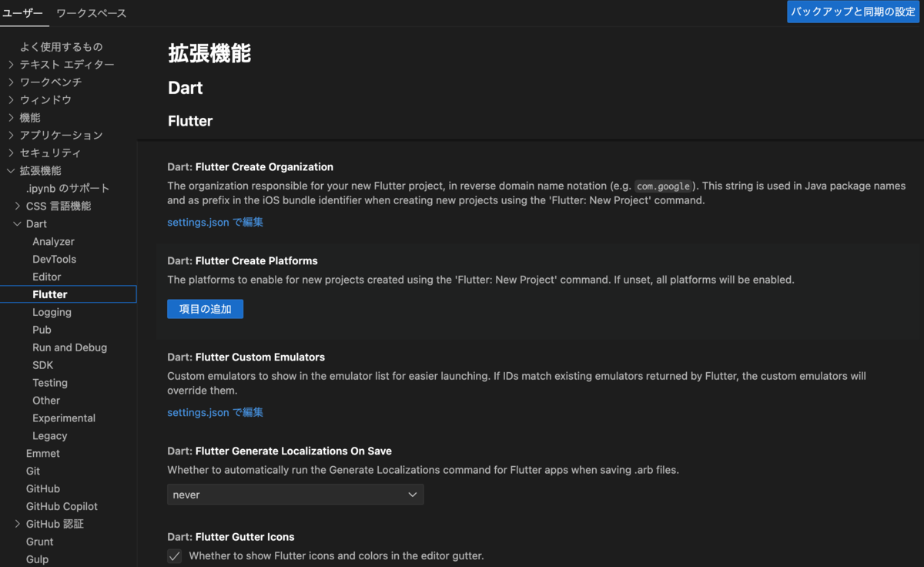Select Pub under Dart

pos(42,330)
